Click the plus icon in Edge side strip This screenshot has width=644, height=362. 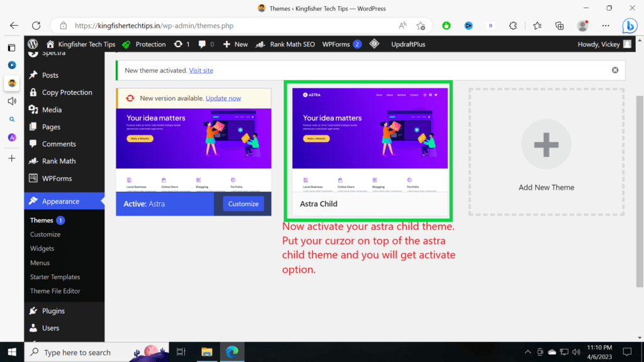pyautogui.click(x=12, y=158)
